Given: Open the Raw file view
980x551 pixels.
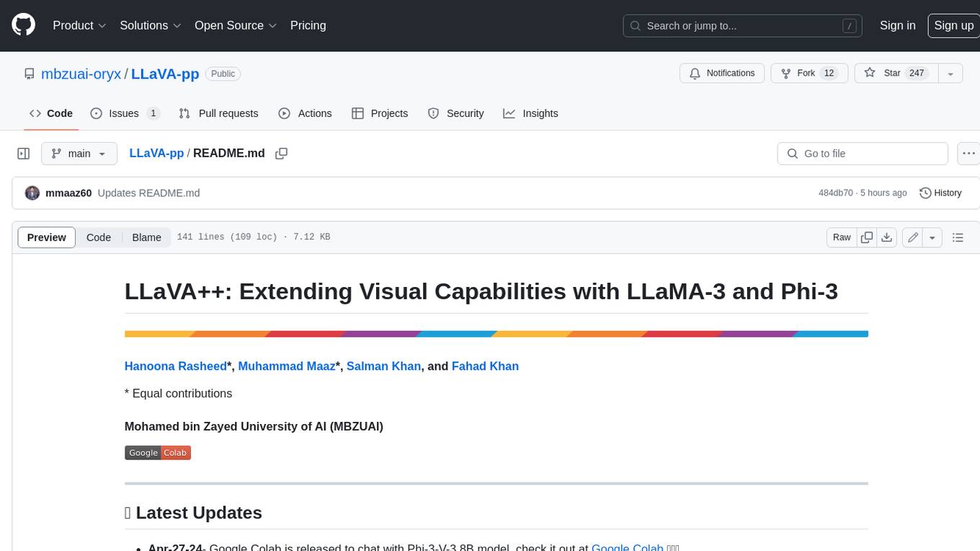Looking at the screenshot, I should [842, 237].
